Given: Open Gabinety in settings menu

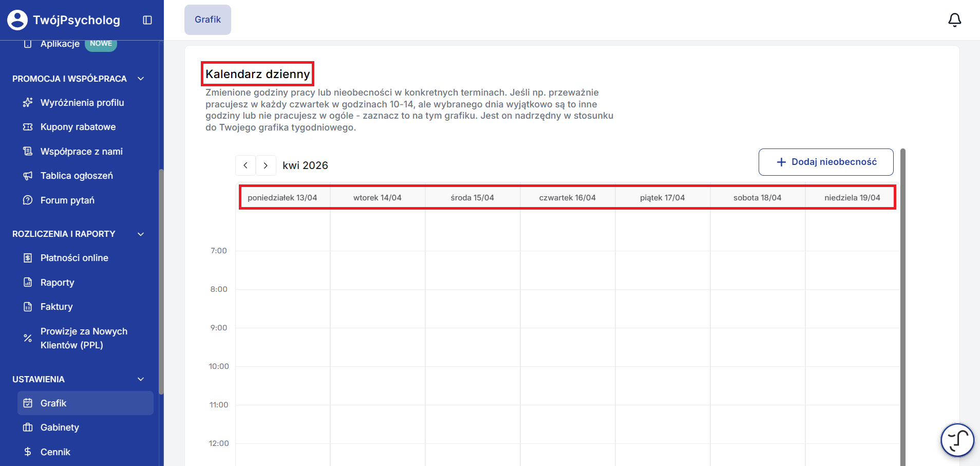Looking at the screenshot, I should coord(60,427).
